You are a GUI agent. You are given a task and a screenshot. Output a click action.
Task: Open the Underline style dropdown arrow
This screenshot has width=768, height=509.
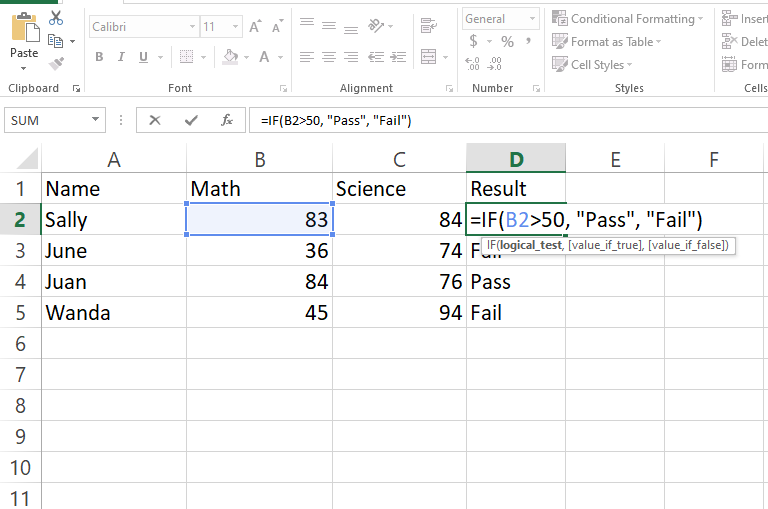[x=160, y=57]
